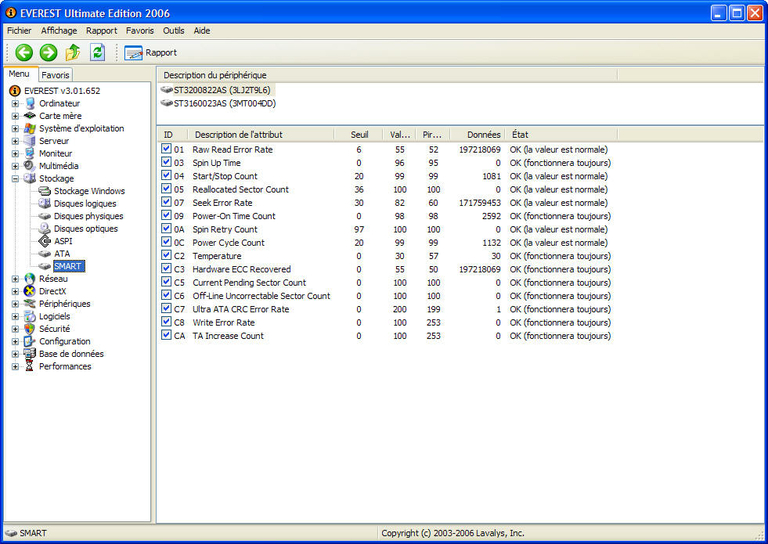Click the Réseau globe icon
The image size is (768, 544).
[x=30, y=279]
